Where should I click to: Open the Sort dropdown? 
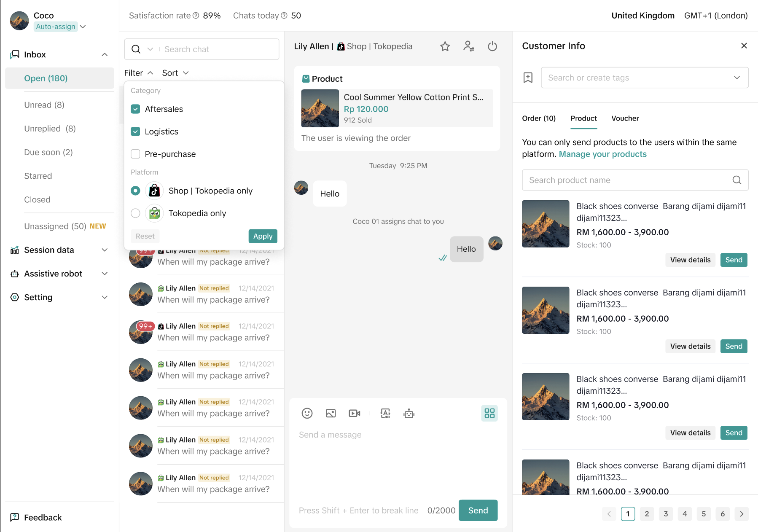click(175, 73)
